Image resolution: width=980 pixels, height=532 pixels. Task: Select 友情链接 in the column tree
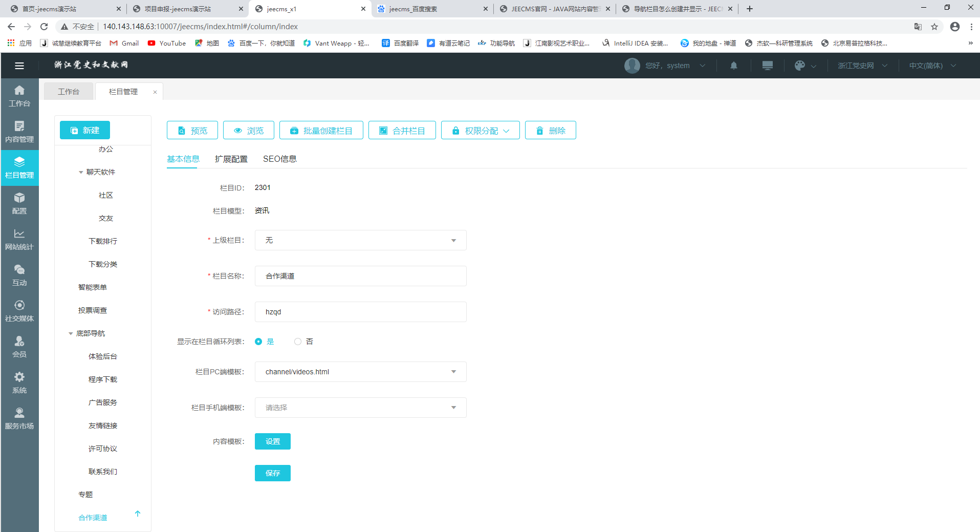click(103, 425)
